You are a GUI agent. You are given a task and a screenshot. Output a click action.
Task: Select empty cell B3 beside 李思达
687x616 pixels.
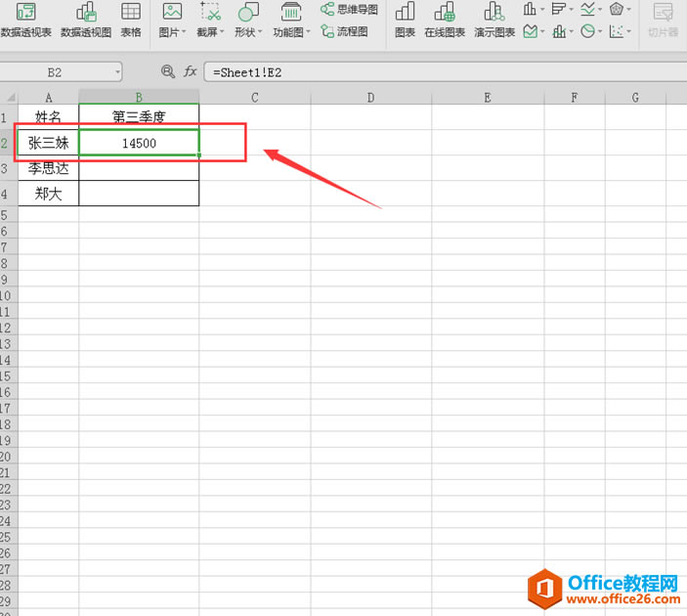(139, 168)
